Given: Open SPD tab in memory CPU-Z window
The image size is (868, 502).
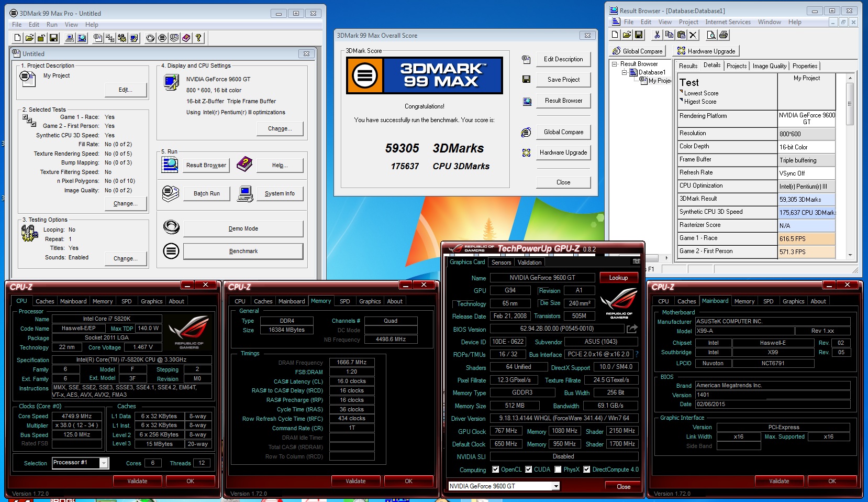Looking at the screenshot, I should pyautogui.click(x=344, y=301).
